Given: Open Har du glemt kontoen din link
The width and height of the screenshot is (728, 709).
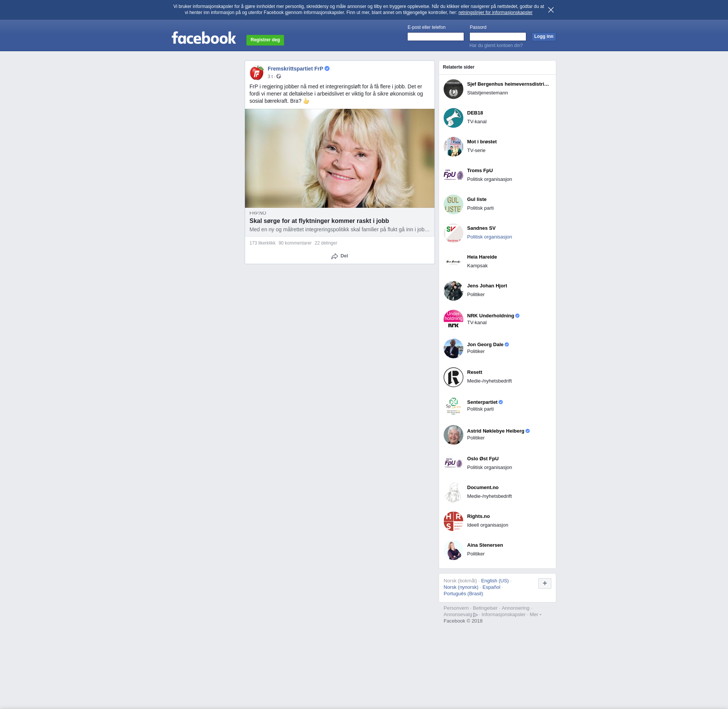Looking at the screenshot, I should [496, 45].
